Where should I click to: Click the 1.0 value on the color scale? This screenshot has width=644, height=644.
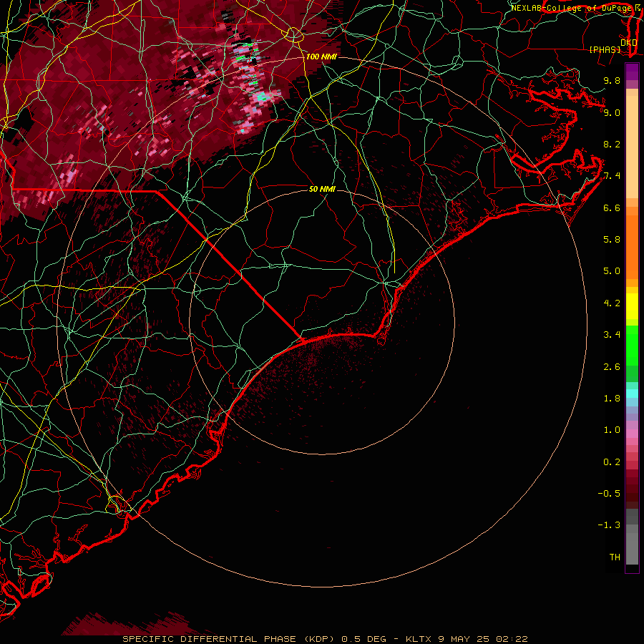(612, 430)
